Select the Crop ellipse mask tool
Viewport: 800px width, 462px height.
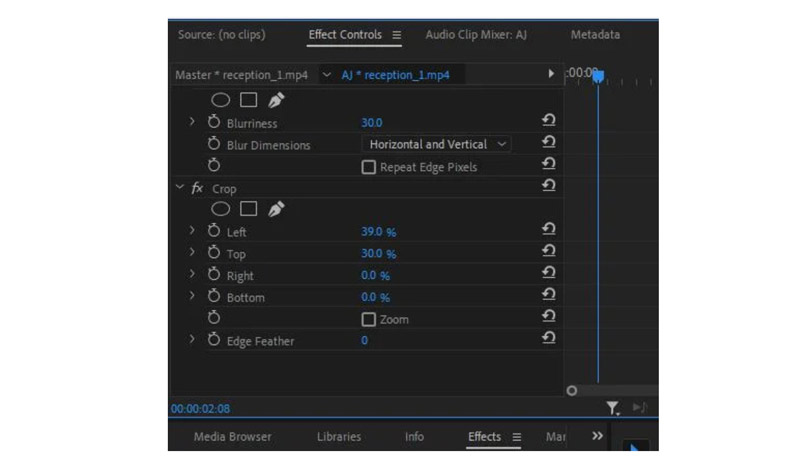[221, 209]
